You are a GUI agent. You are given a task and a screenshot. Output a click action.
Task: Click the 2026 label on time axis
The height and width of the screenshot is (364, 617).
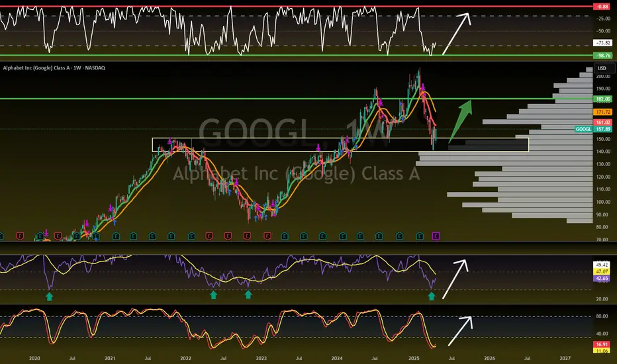489,359
